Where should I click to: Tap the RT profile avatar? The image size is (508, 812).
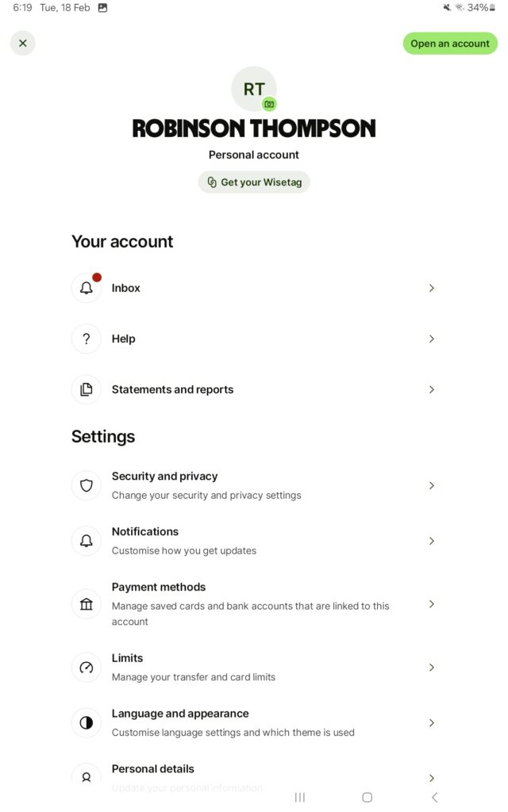tap(253, 88)
